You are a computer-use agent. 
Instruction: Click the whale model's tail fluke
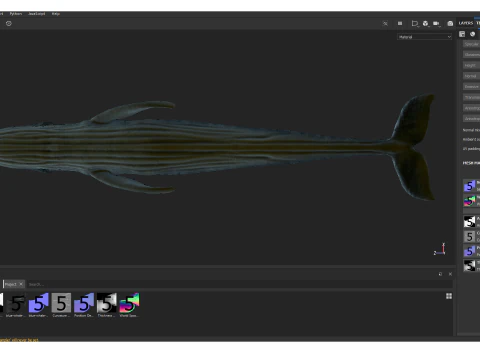coord(413,147)
